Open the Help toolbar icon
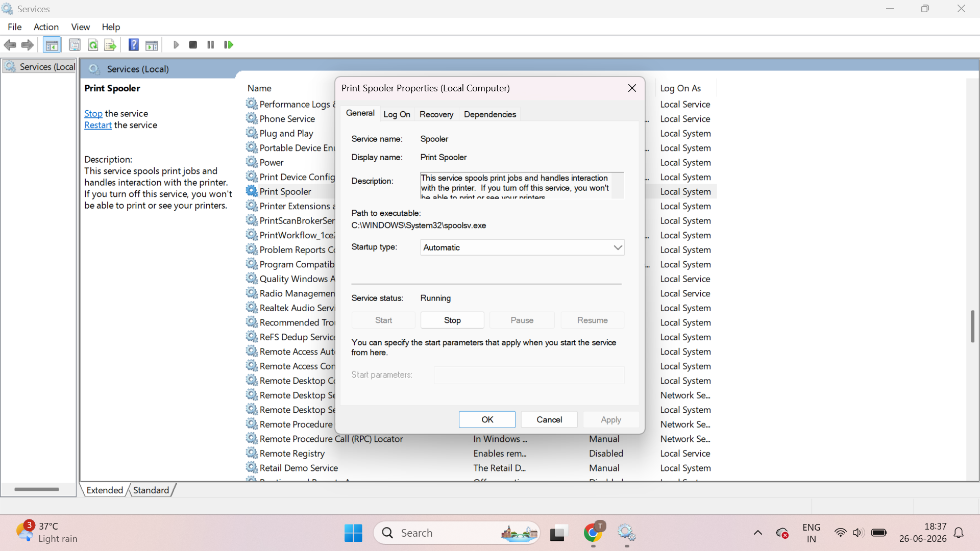The width and height of the screenshot is (980, 551). pyautogui.click(x=133, y=45)
